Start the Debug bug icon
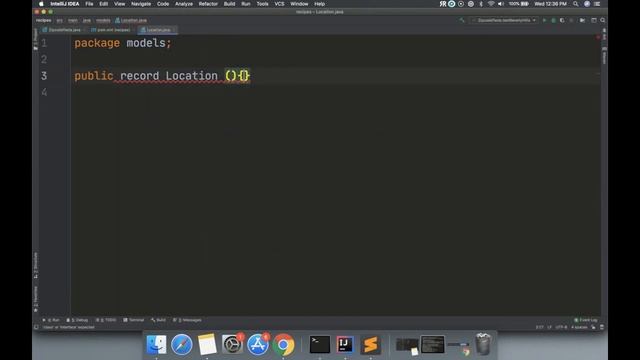The height and width of the screenshot is (360, 640). 553,20
